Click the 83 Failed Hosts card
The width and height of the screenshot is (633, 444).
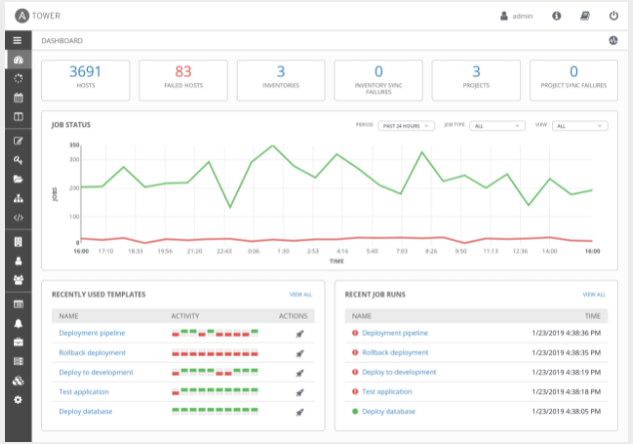coord(183,80)
